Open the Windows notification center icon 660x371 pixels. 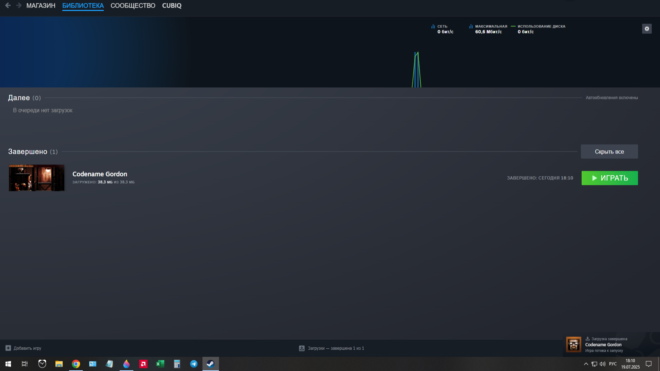click(649, 364)
